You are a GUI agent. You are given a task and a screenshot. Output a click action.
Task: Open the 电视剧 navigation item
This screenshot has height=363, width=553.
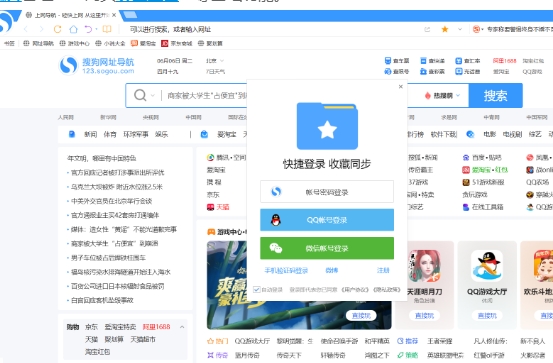tap(512, 134)
